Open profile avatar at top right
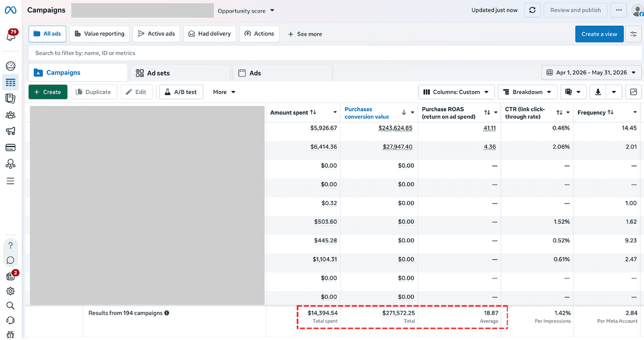 pos(637,10)
